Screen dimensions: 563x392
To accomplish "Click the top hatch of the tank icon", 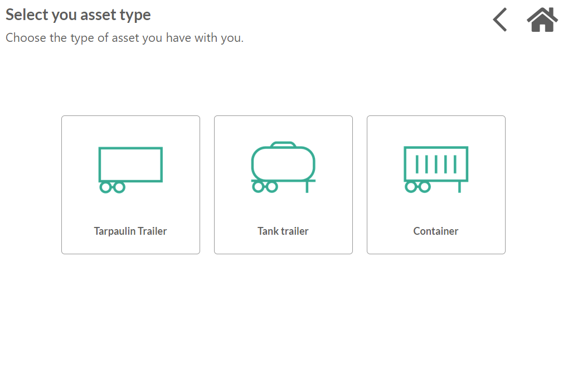I will tap(283, 144).
